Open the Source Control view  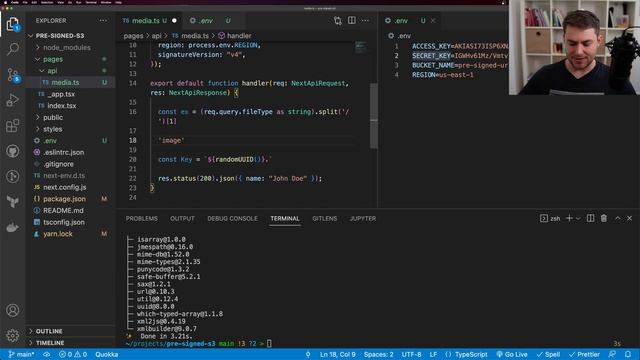point(13,75)
